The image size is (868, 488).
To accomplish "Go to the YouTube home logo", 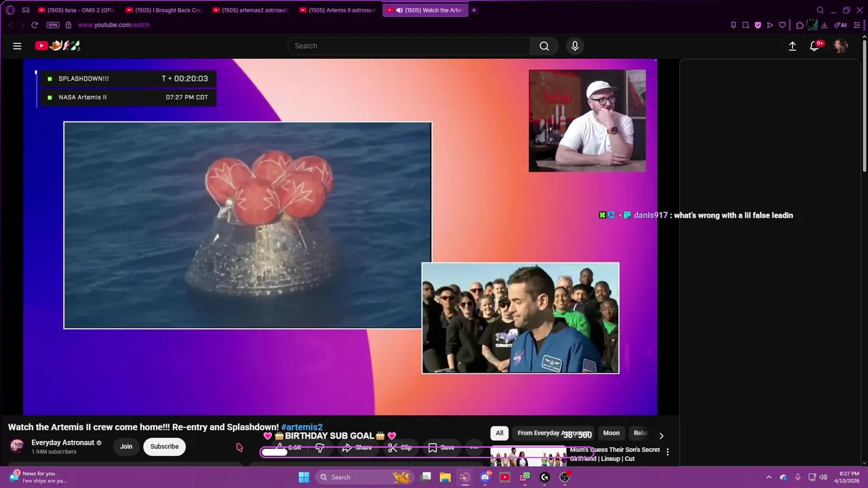I will click(58, 45).
